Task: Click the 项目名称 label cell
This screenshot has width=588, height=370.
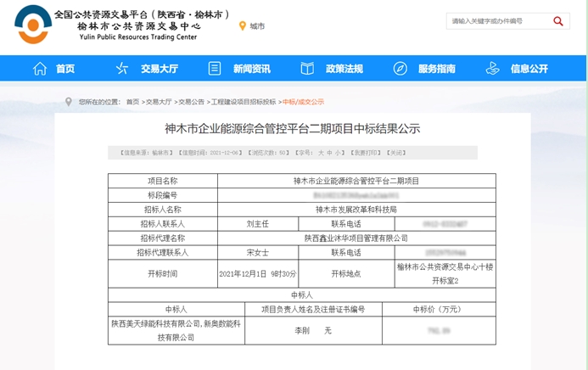Action: click(163, 181)
